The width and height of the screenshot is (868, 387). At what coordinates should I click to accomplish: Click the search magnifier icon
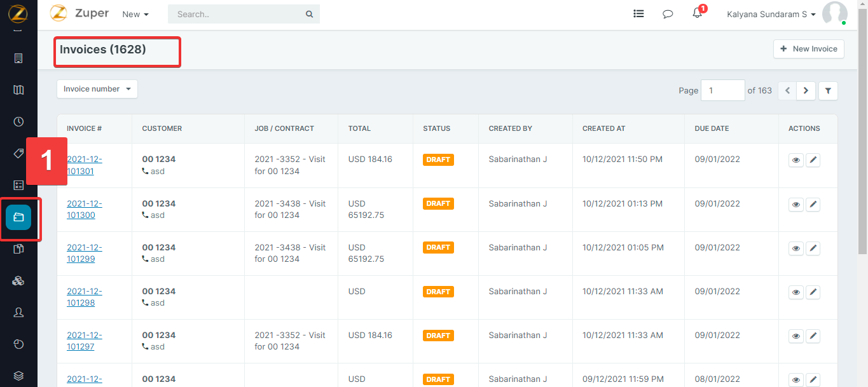click(x=309, y=14)
